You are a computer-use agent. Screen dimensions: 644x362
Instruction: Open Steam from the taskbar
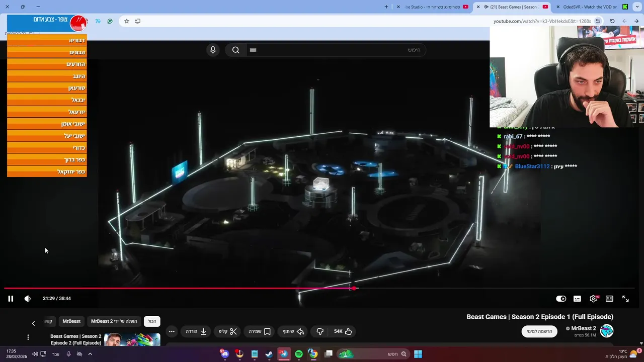click(269, 354)
